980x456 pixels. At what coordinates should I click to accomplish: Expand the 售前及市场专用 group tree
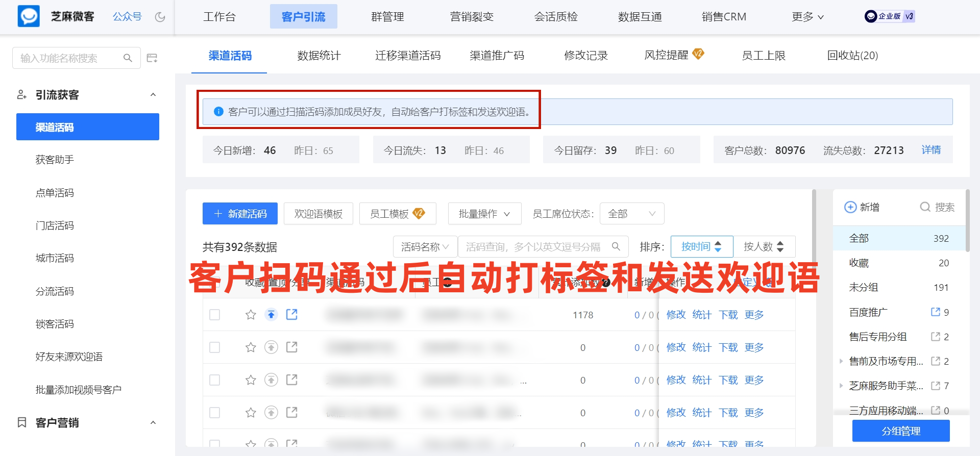tap(841, 361)
